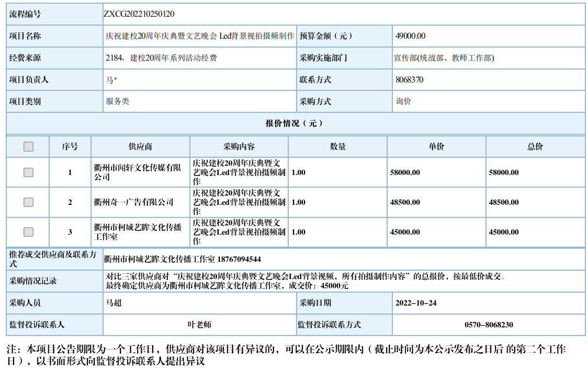Select supplier 衢州奇一广告有限公司

point(133,202)
